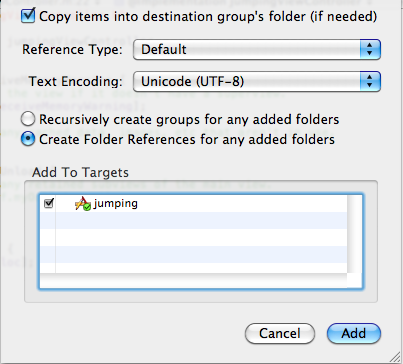This screenshot has width=403, height=364.
Task: Click the Add button
Action: 354,333
